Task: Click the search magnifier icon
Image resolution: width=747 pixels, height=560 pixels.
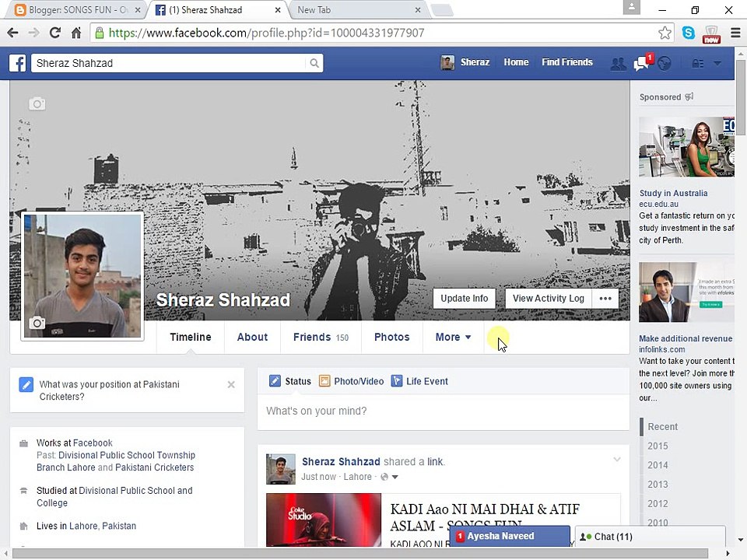Action: point(314,63)
